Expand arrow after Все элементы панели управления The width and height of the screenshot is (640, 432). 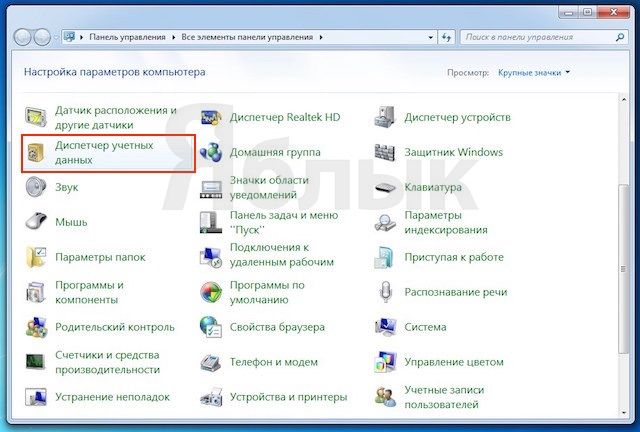321,37
